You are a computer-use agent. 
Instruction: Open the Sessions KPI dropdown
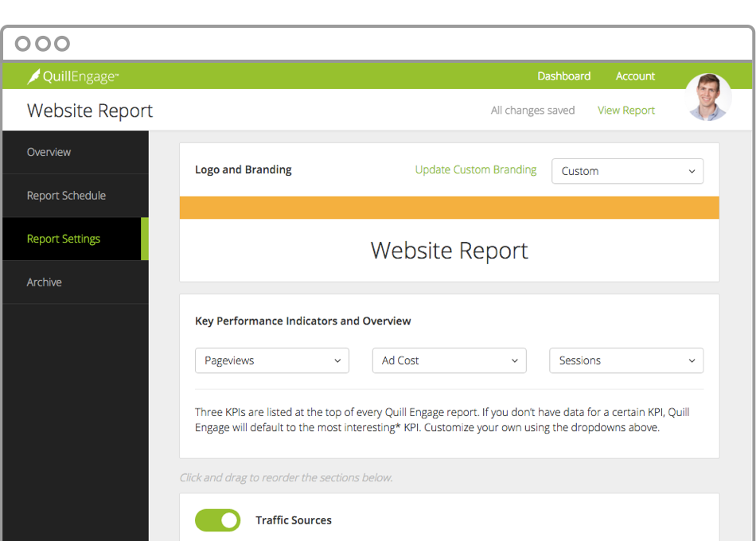(626, 360)
